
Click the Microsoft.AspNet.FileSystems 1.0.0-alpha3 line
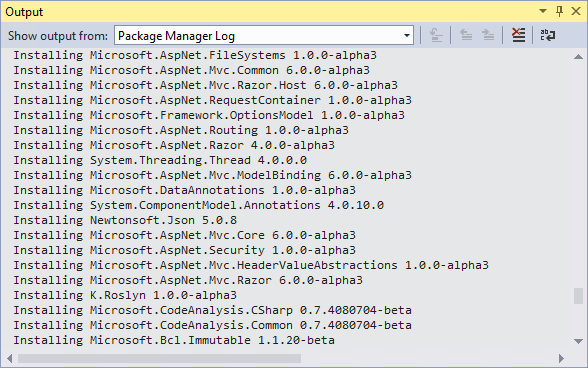click(x=195, y=55)
